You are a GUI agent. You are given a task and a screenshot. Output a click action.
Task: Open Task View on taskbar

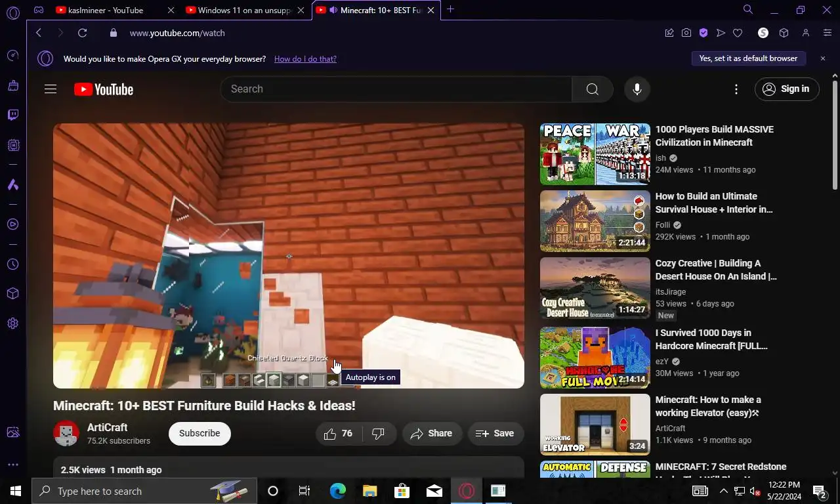click(304, 491)
